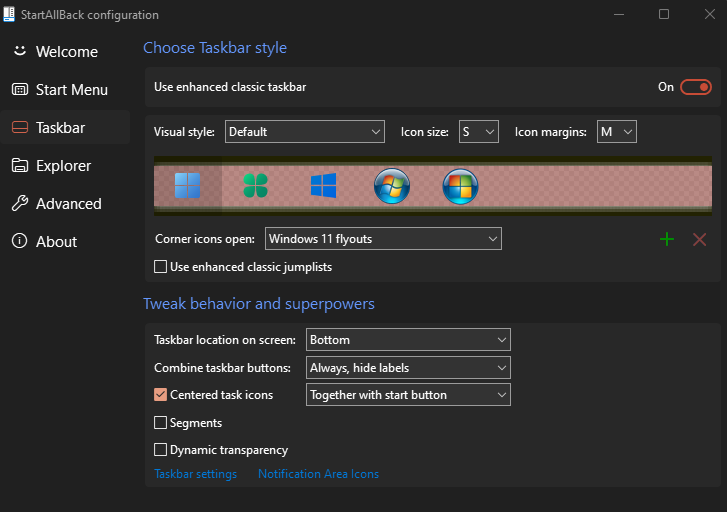Screen dimensions: 727x512
Task: Open Taskbar location on screen dropdown
Action: click(408, 340)
